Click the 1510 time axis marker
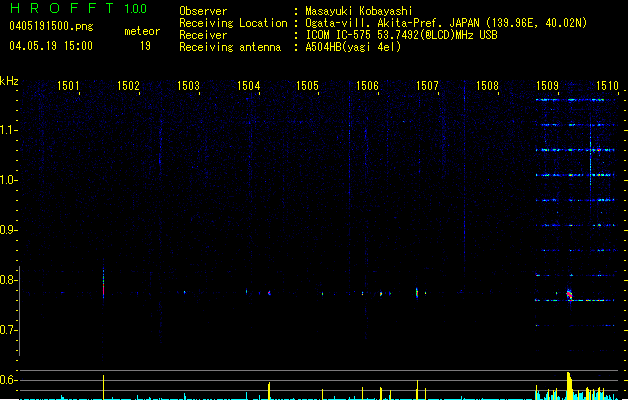The image size is (629, 400). [607, 85]
